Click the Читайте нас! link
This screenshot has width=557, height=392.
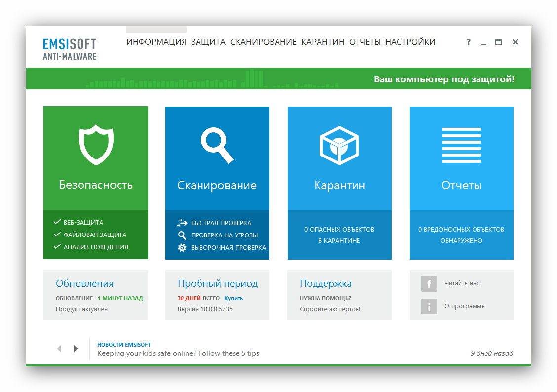(x=463, y=283)
